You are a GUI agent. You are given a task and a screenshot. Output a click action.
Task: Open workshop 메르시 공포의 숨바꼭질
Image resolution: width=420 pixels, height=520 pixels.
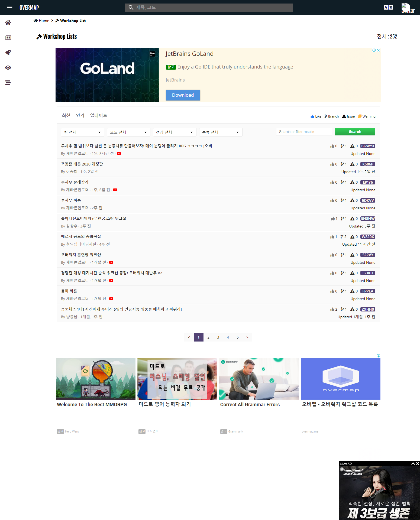[81, 237]
